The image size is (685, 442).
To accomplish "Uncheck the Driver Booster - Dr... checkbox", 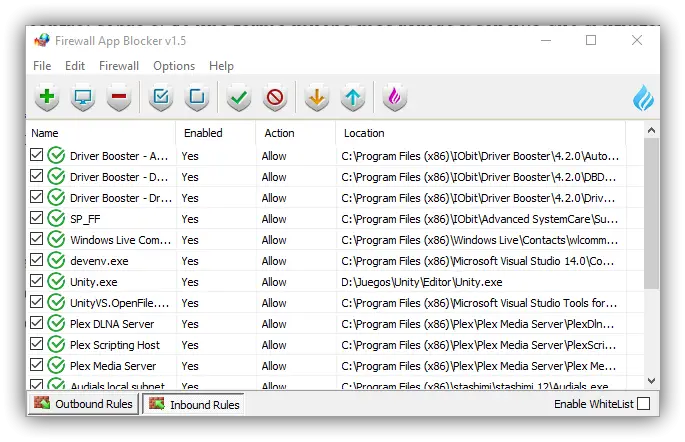I will point(37,197).
